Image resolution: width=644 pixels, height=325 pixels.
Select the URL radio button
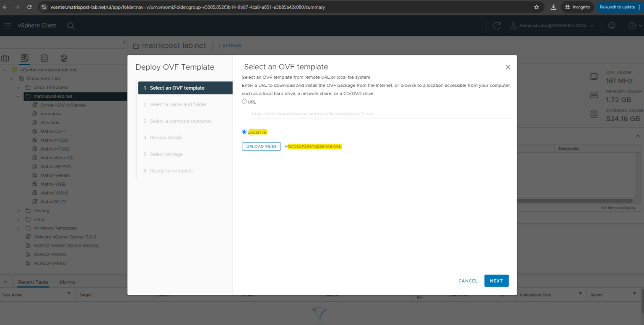244,101
